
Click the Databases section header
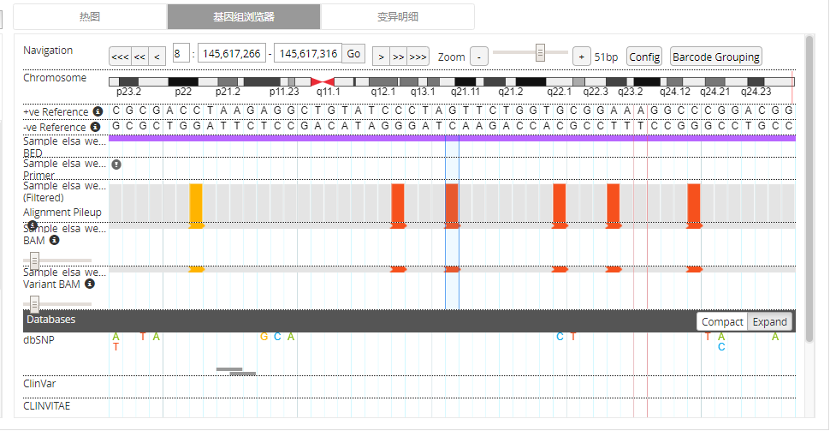[409, 321]
